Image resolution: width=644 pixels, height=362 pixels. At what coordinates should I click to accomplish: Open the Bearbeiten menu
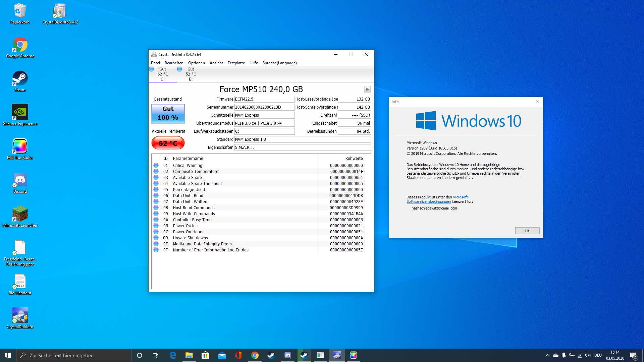[174, 63]
